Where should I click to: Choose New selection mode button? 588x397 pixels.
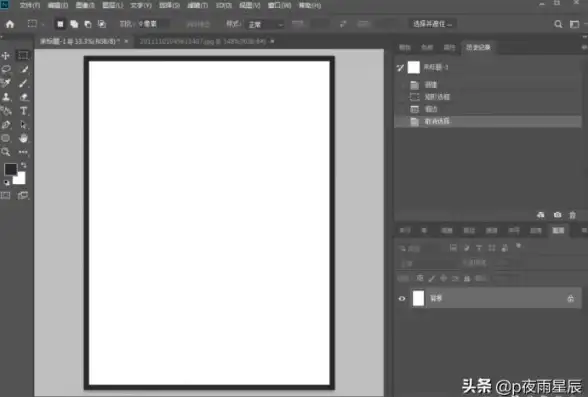point(60,24)
